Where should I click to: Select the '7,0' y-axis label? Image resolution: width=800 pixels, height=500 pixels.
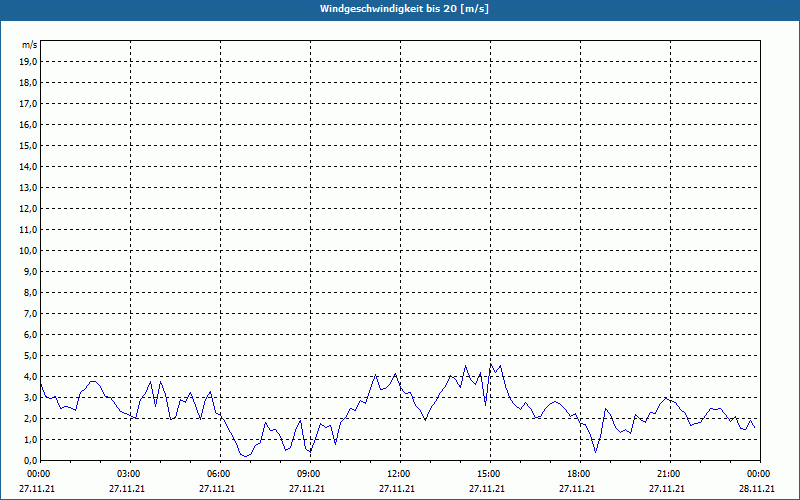(x=30, y=313)
